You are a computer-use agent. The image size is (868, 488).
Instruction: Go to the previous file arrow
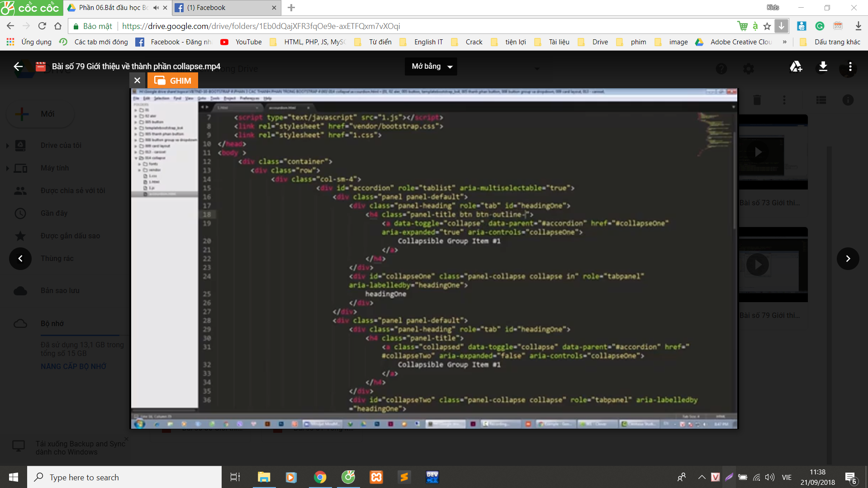coord(20,259)
